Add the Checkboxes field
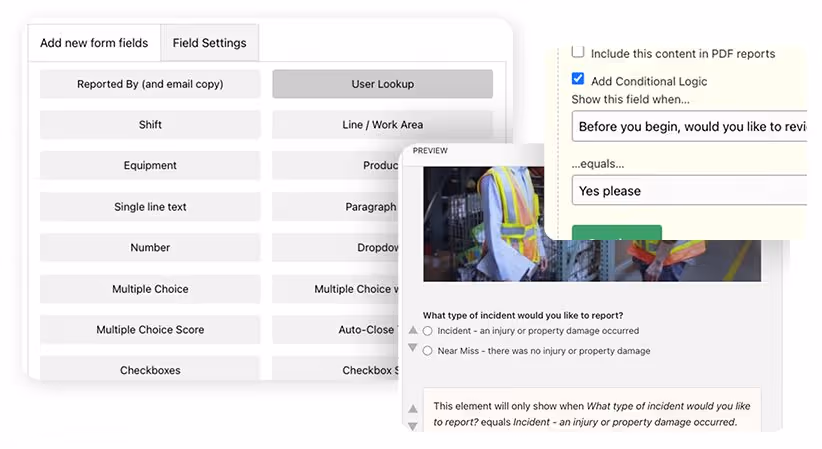The width and height of the screenshot is (822, 449). (x=150, y=369)
